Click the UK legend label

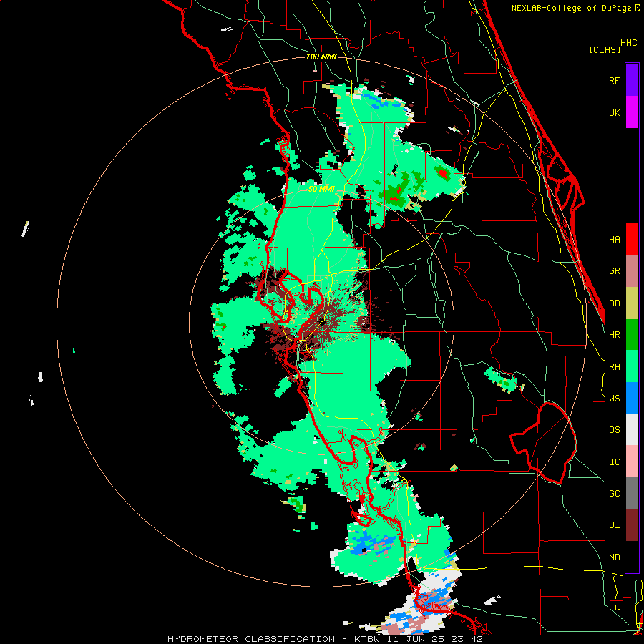614,112
